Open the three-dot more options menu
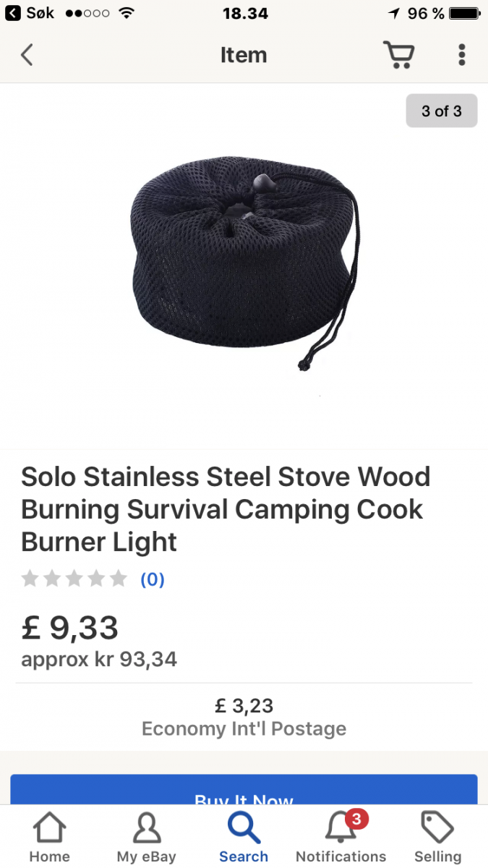Screen dimensions: 488x868 coord(462,55)
